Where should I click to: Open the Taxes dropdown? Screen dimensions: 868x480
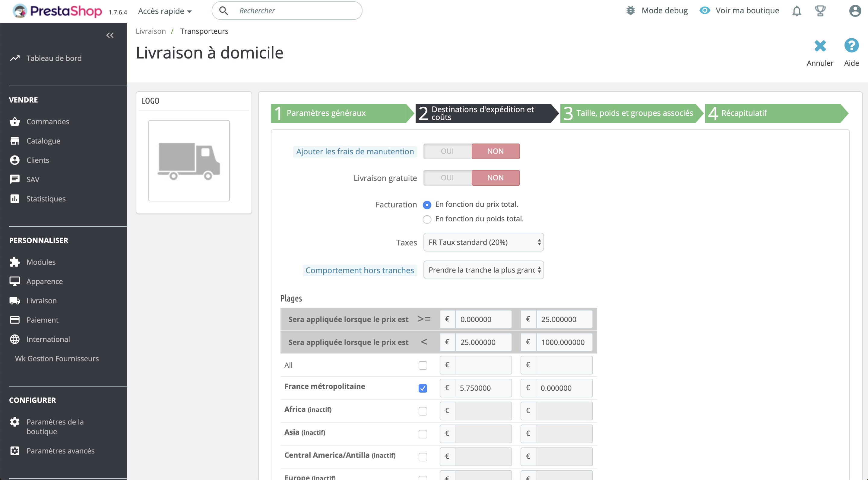(x=483, y=242)
